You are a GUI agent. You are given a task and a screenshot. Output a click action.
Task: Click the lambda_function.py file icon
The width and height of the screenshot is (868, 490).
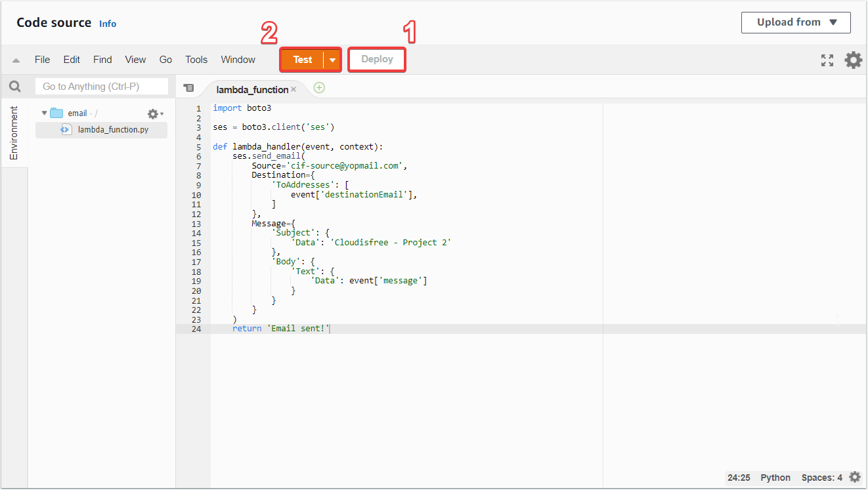pos(66,129)
